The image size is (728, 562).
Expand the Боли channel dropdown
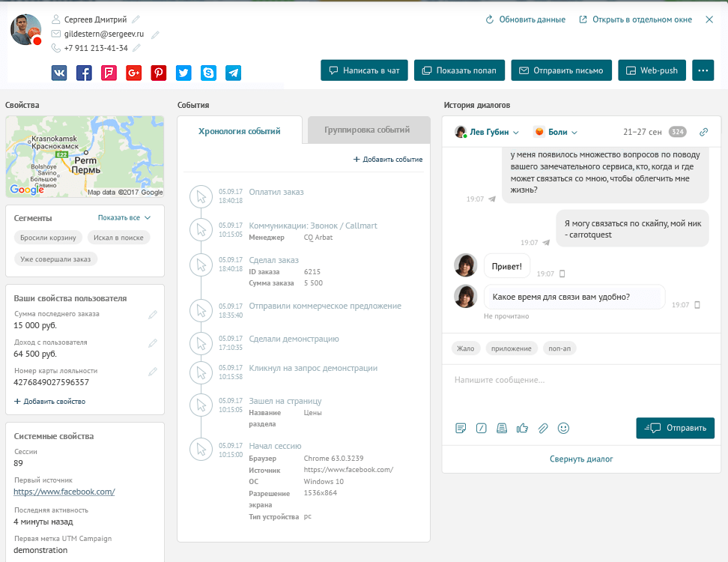point(556,133)
